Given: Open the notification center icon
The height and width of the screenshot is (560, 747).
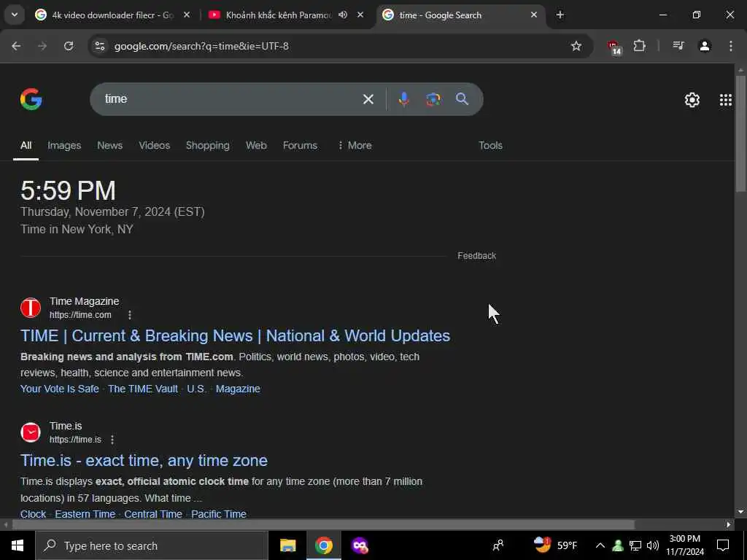Looking at the screenshot, I should coord(723,545).
